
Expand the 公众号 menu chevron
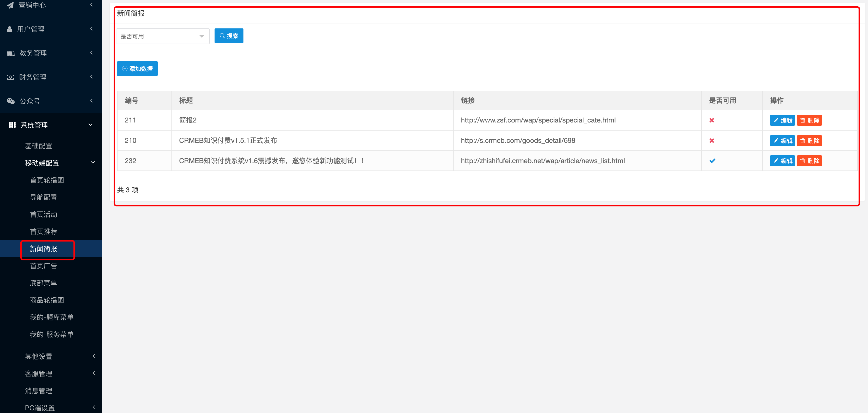(91, 101)
